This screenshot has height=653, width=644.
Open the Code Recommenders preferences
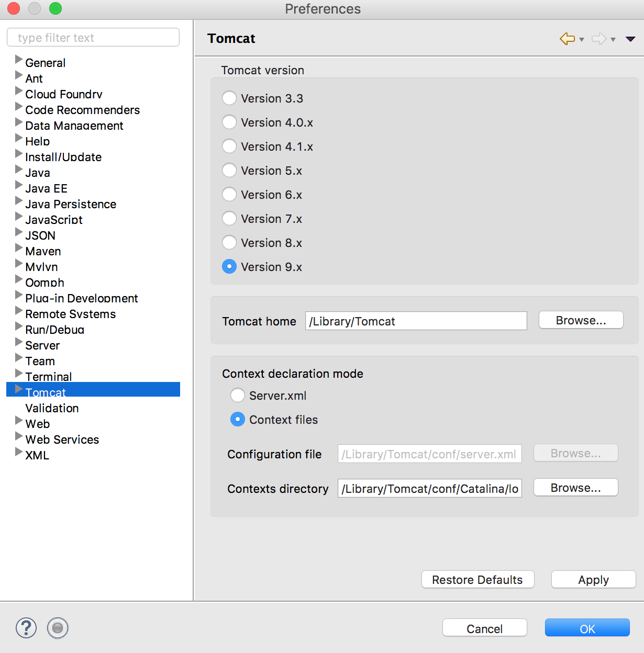pos(83,110)
